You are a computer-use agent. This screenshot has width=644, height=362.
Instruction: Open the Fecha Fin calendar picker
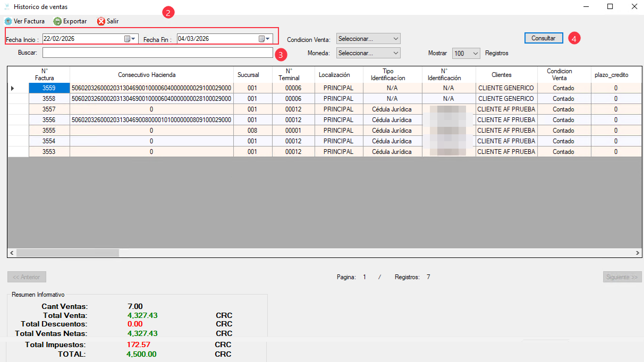coord(264,39)
